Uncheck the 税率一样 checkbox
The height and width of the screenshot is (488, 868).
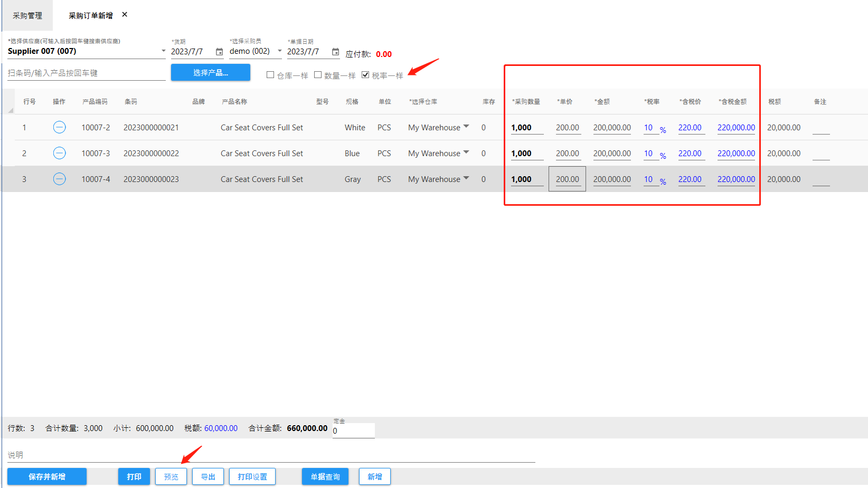(365, 75)
